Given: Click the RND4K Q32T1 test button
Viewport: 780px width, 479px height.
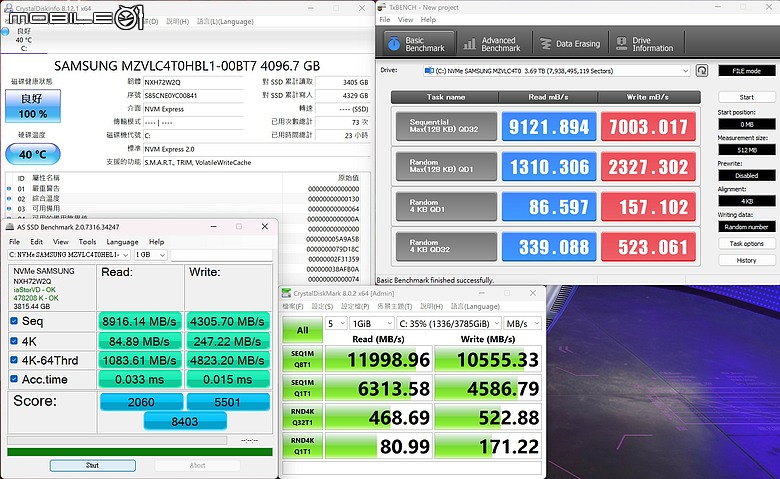Looking at the screenshot, I should coord(302,417).
